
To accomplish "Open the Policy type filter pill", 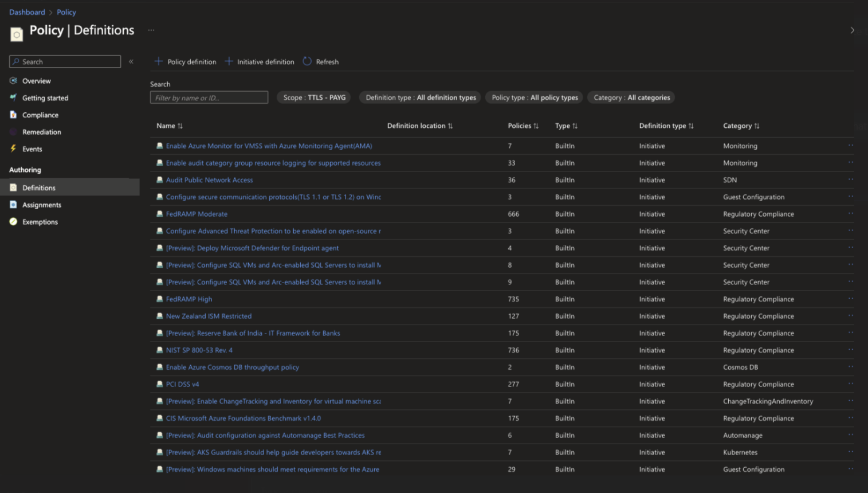I will coord(535,97).
